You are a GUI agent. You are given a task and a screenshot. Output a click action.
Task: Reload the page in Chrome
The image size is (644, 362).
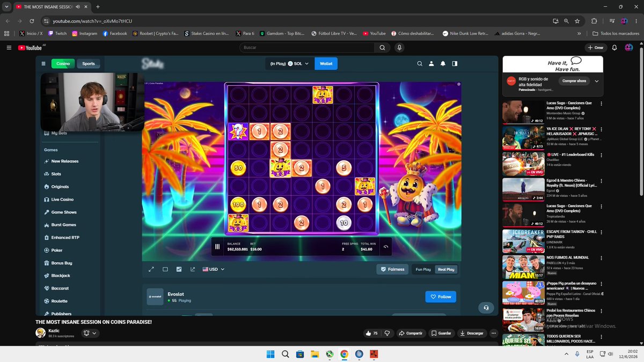click(x=32, y=21)
